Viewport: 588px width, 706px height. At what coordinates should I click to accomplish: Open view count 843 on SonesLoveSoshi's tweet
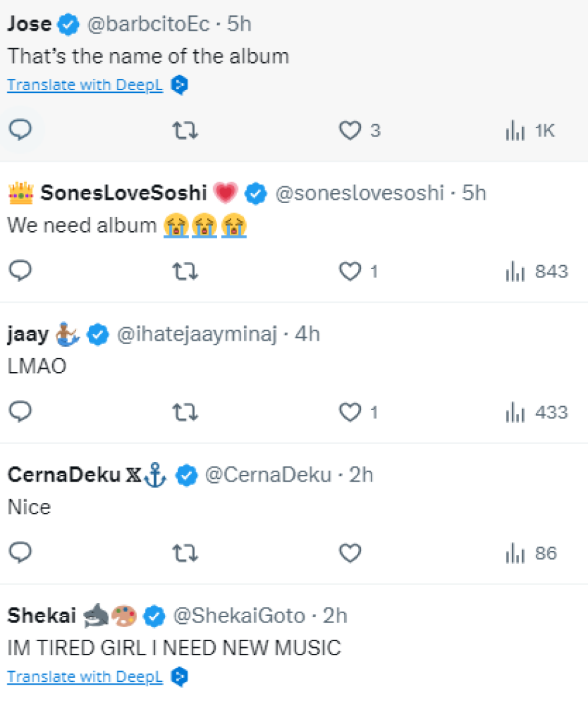[x=537, y=272]
